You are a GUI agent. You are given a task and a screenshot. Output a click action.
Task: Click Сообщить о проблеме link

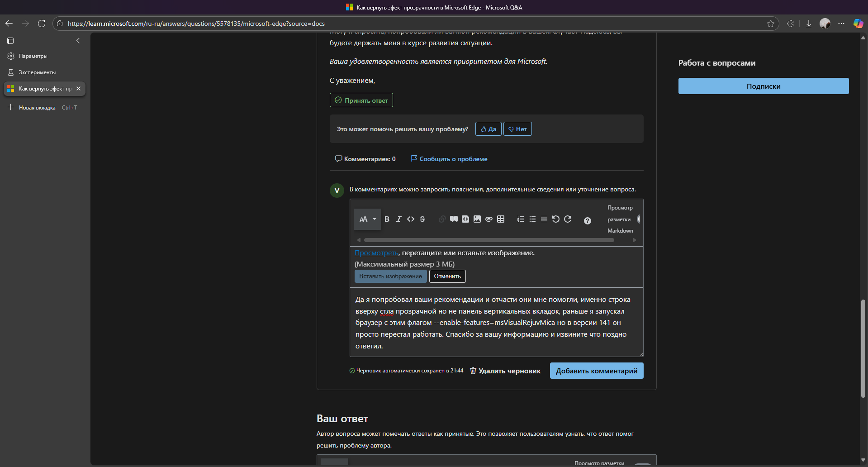[449, 159]
